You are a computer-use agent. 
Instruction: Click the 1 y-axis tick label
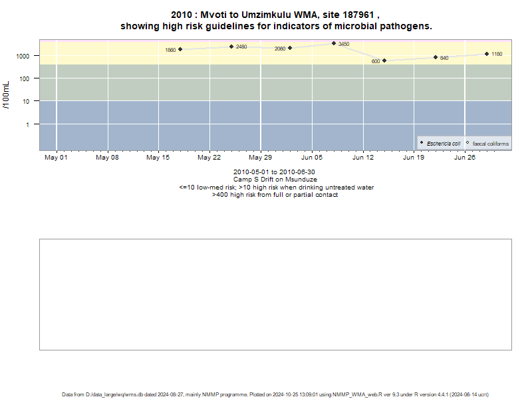point(28,125)
